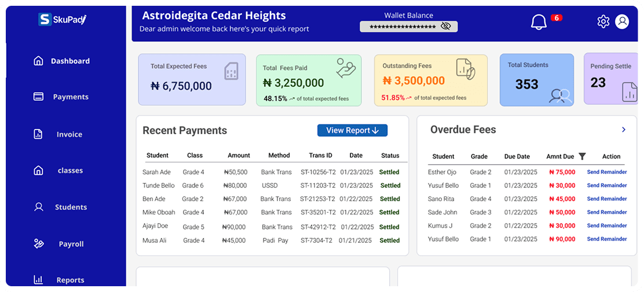Click the Invoice document icon
Screen dimensions: 644x292
(38, 134)
